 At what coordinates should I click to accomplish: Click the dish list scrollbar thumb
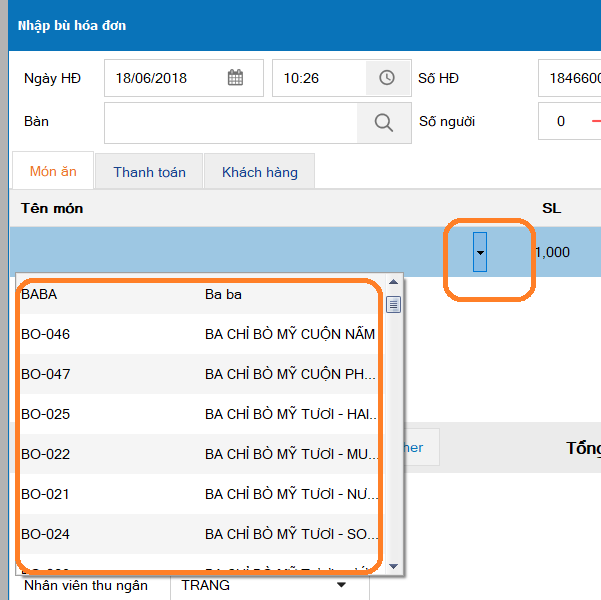pos(393,305)
